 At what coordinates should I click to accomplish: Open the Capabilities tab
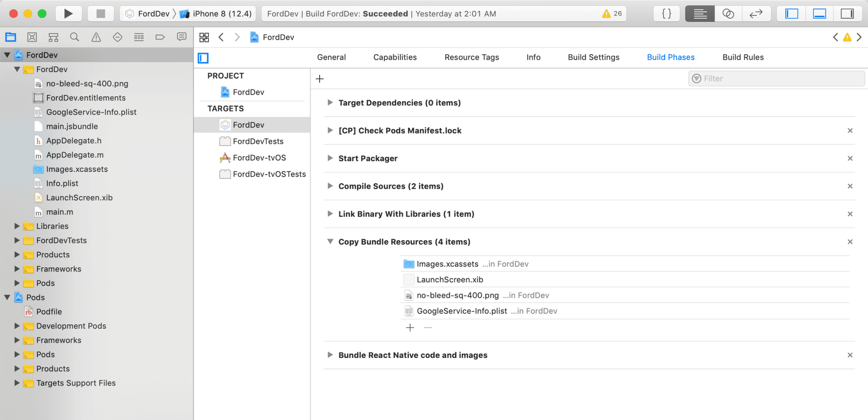tap(395, 57)
